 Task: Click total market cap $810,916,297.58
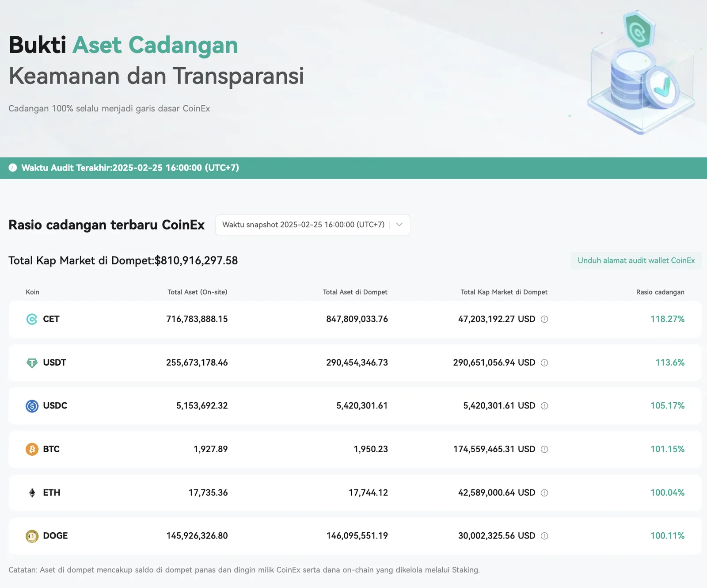196,260
